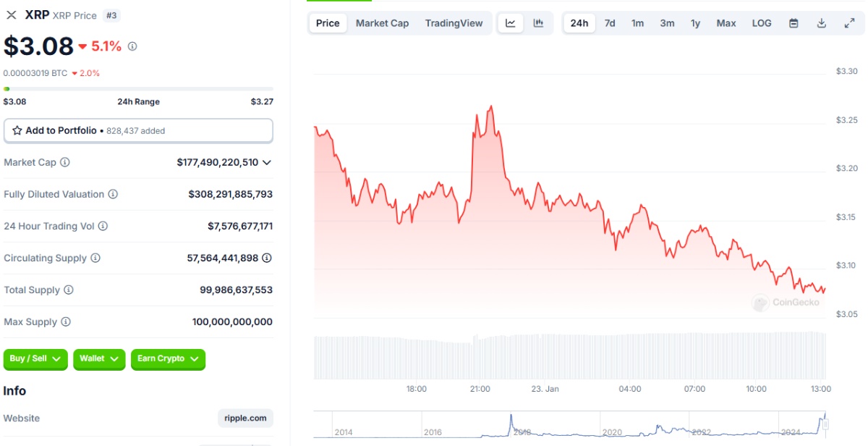
Task: Click the max supply value 100,000,000,000
Action: pyautogui.click(x=233, y=321)
